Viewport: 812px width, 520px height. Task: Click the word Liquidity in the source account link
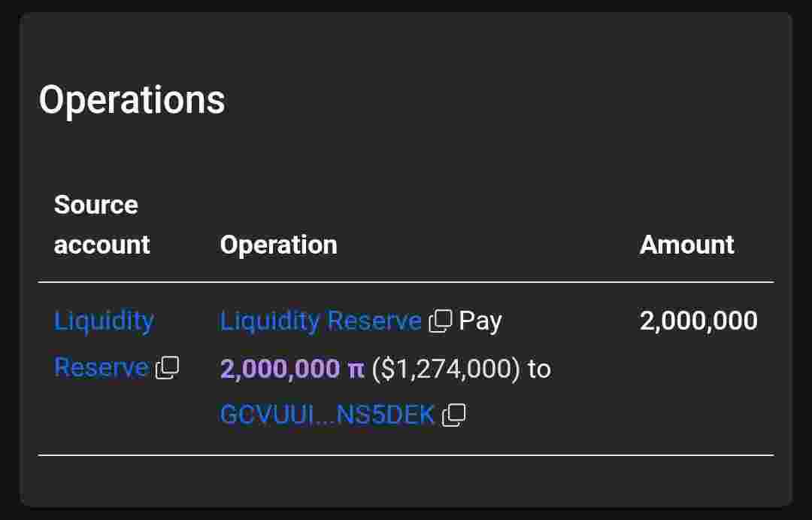pyautogui.click(x=104, y=321)
